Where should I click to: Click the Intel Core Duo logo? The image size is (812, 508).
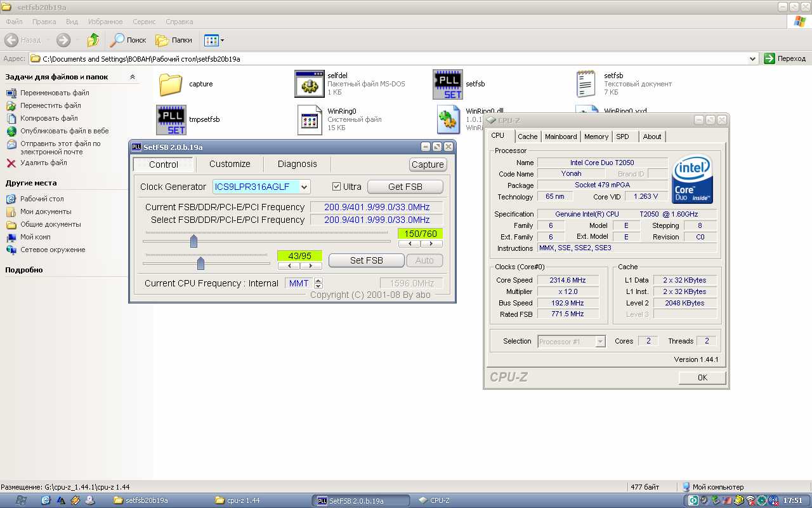(693, 179)
